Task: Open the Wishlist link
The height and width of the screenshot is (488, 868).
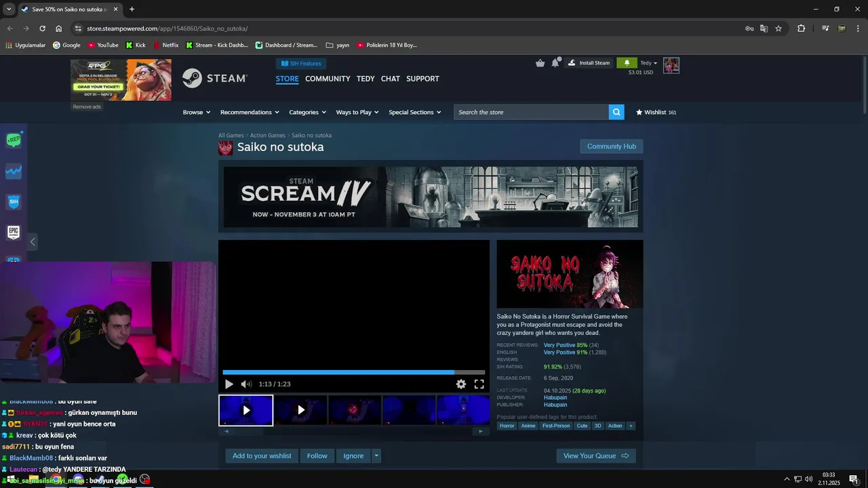Action: coord(656,113)
